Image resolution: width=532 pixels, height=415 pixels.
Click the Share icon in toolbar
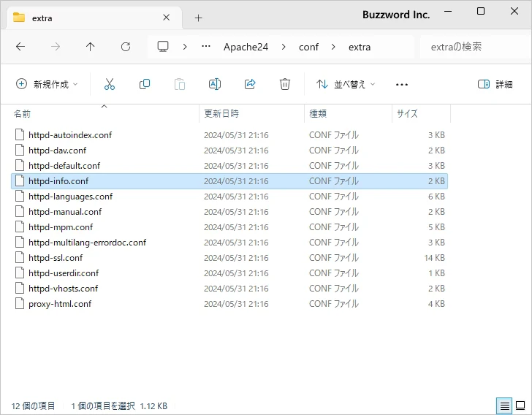250,84
